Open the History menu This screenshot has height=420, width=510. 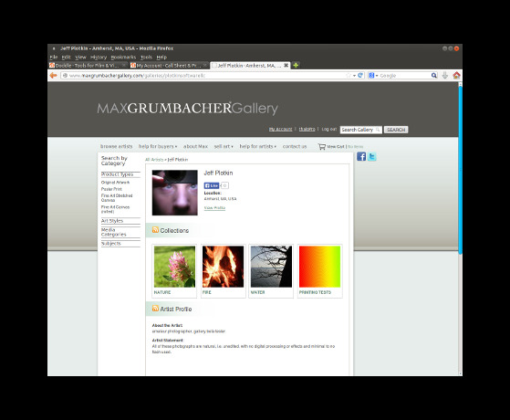pos(99,58)
